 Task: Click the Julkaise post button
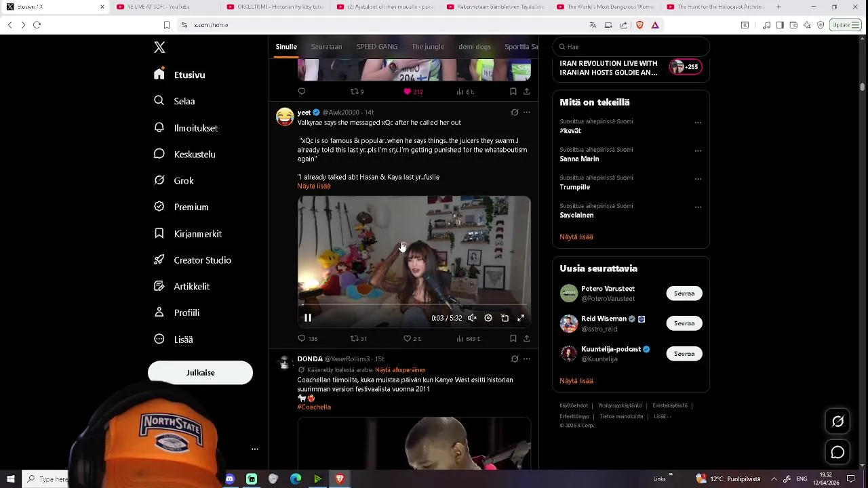(200, 373)
